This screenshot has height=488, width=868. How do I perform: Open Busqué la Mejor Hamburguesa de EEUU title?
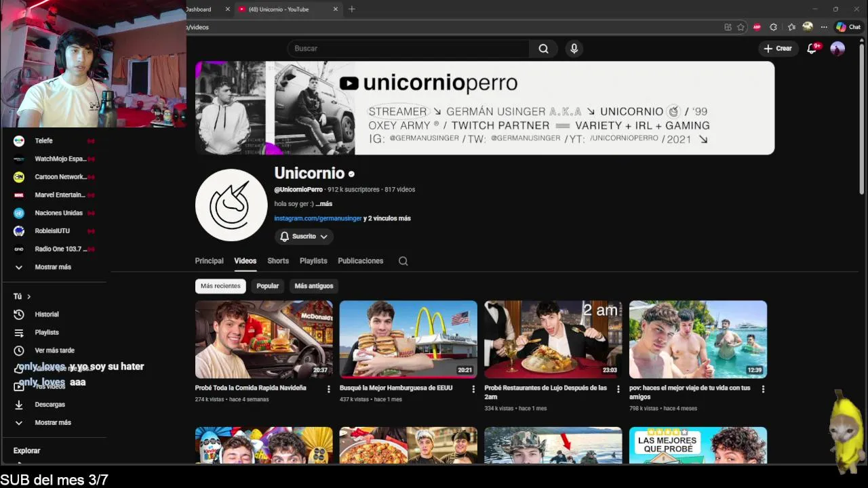[396, 388]
